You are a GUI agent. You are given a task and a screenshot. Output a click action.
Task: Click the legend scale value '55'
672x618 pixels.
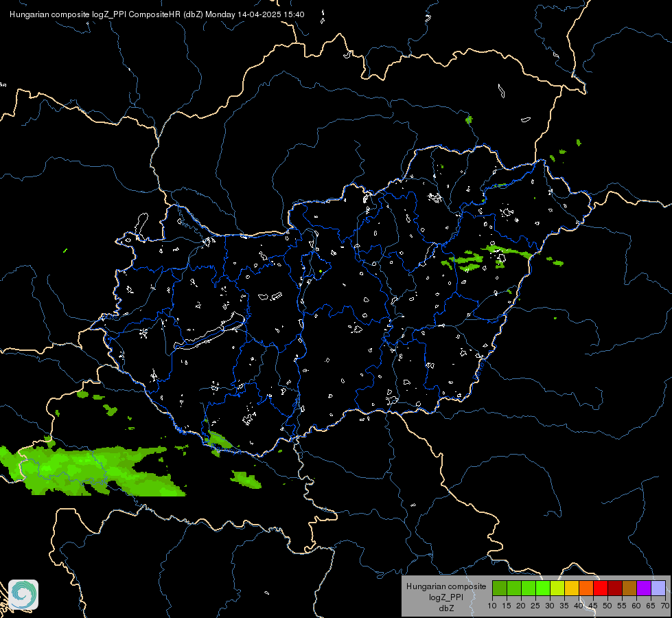tap(622, 606)
